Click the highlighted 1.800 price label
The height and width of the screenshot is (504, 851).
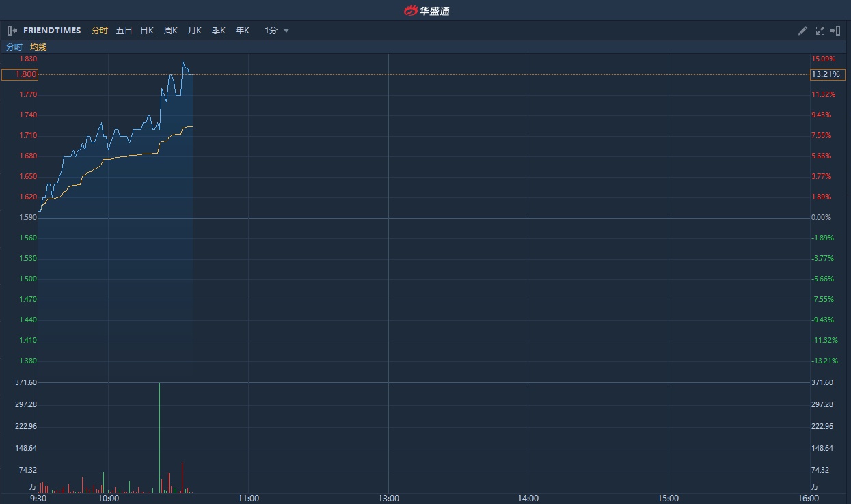pyautogui.click(x=20, y=74)
